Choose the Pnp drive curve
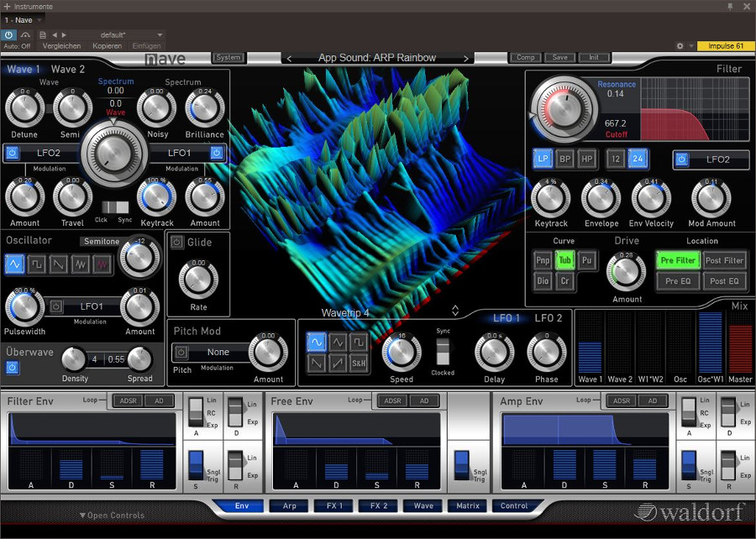The image size is (756, 539). pyautogui.click(x=543, y=260)
